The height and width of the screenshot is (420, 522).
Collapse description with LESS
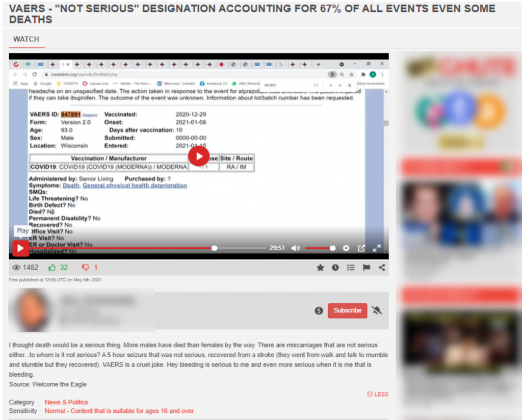tap(378, 395)
